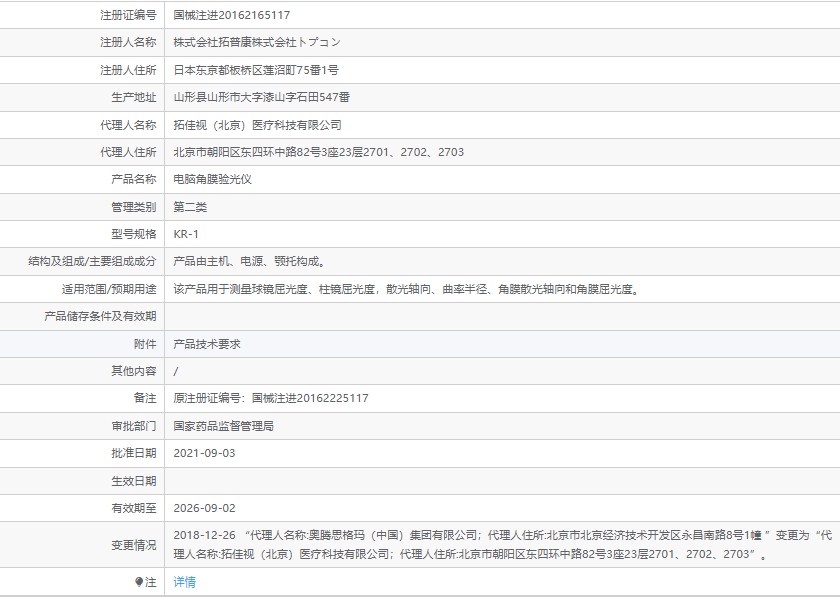Select intended use text starting 该产品用于测量
Screen dimensions: 840x599
(x=406, y=289)
